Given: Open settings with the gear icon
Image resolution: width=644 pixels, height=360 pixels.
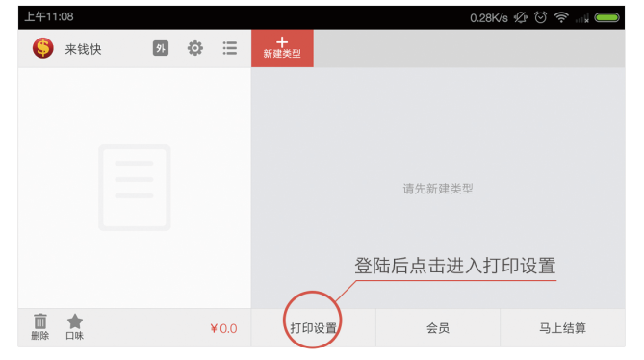Looking at the screenshot, I should point(195,48).
